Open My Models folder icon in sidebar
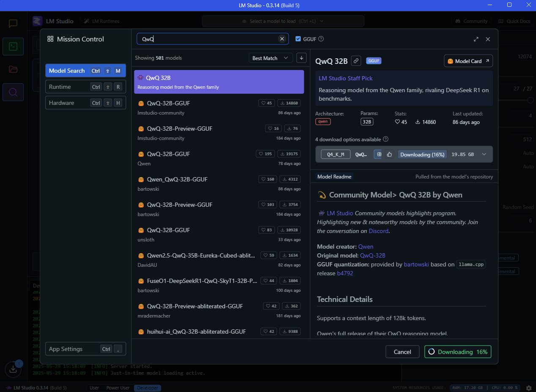Image resolution: width=536 pixels, height=392 pixels. coord(13,69)
